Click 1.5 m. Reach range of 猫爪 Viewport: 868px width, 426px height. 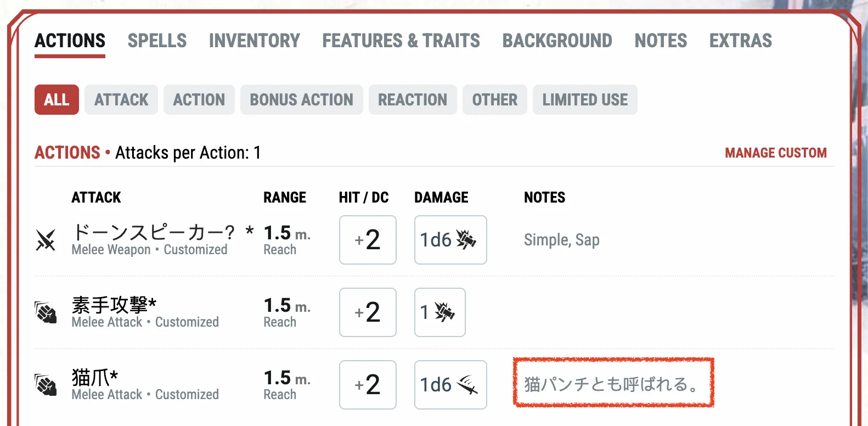point(287,385)
